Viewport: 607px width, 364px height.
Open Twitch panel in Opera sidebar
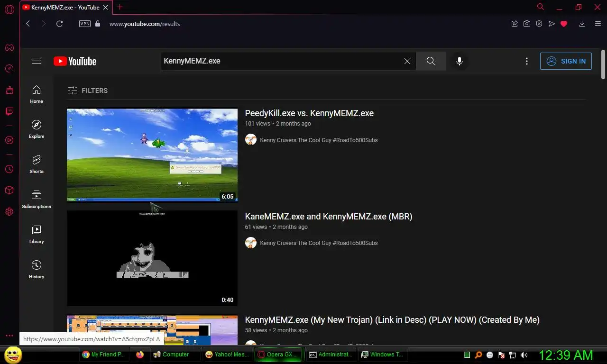pos(9,111)
